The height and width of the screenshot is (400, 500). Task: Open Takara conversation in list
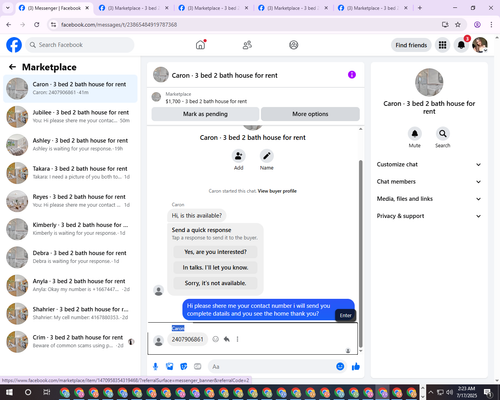tap(70, 173)
